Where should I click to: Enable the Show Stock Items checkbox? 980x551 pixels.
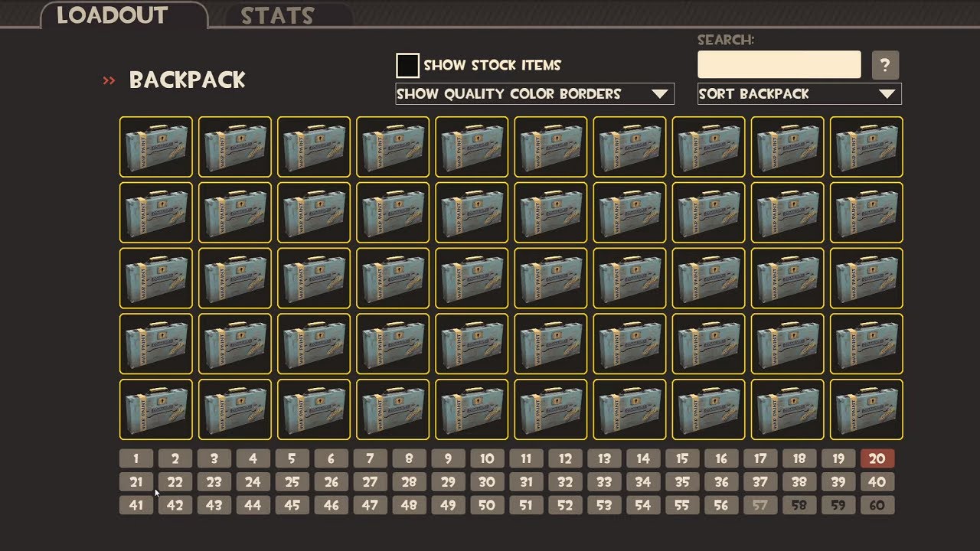tap(407, 65)
